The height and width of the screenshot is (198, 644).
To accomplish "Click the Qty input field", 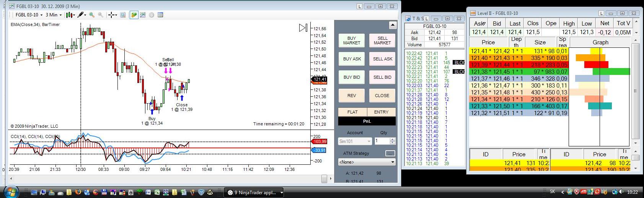I will (382, 141).
